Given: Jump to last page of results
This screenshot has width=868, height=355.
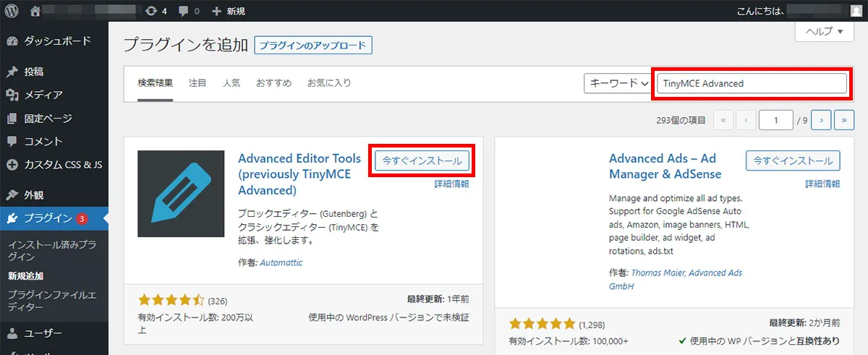Looking at the screenshot, I should 845,120.
